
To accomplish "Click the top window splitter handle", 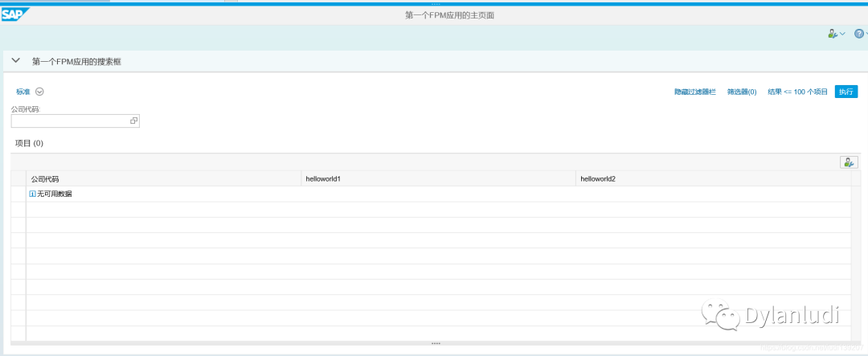I will click(436, 4).
